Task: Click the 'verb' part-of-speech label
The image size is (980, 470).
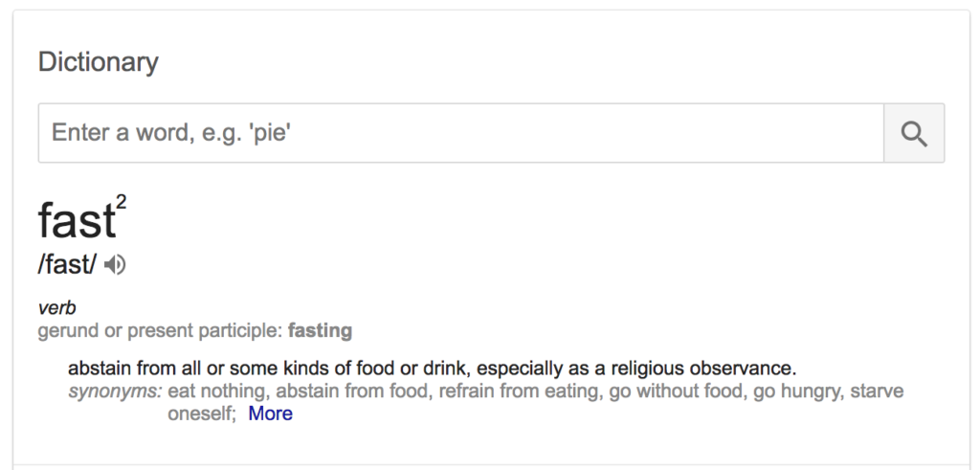Action: [56, 308]
